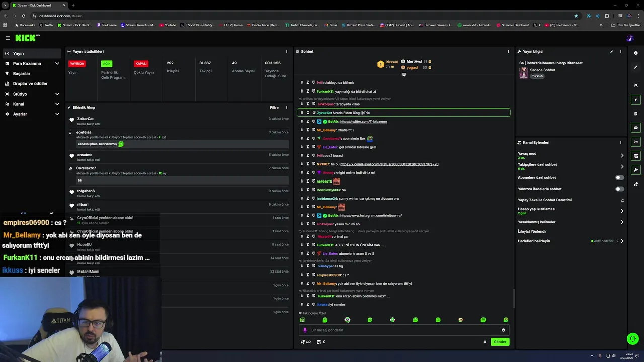Click the browser address bar
Viewport: 644px width, 362px height.
click(x=302, y=16)
